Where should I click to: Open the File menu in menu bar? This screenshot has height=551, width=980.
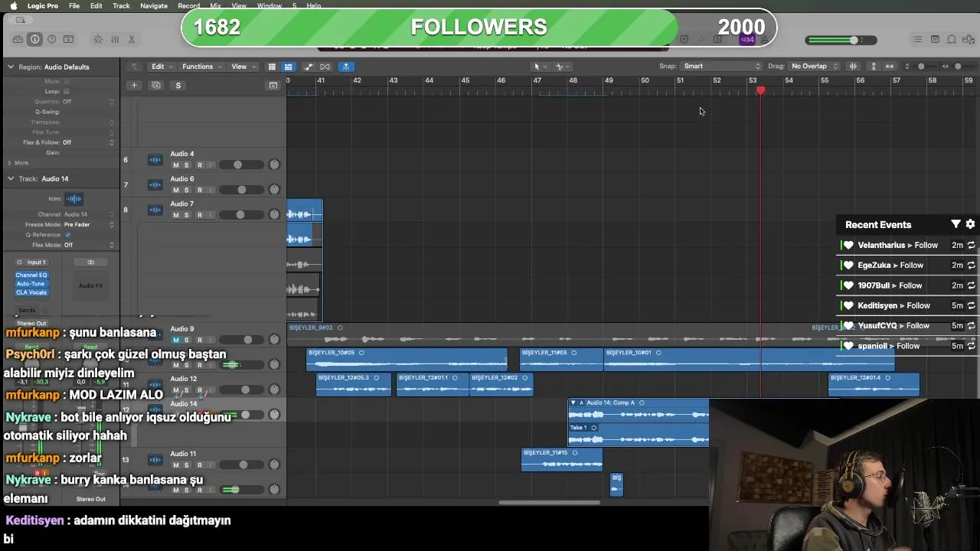click(74, 5)
